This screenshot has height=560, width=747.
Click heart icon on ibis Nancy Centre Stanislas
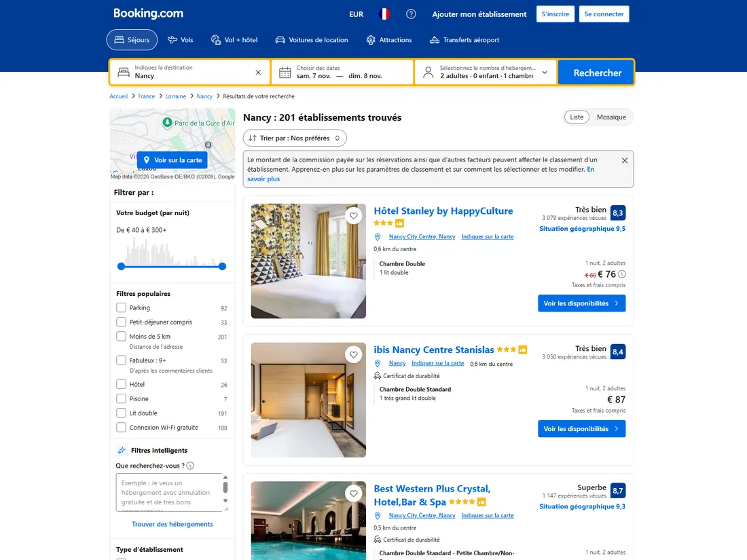point(354,355)
